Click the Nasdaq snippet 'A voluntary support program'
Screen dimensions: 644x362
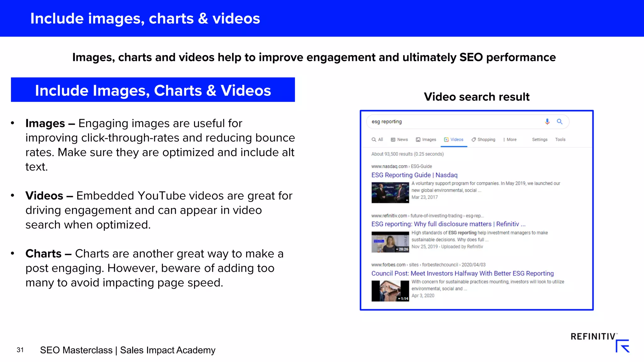(x=486, y=187)
